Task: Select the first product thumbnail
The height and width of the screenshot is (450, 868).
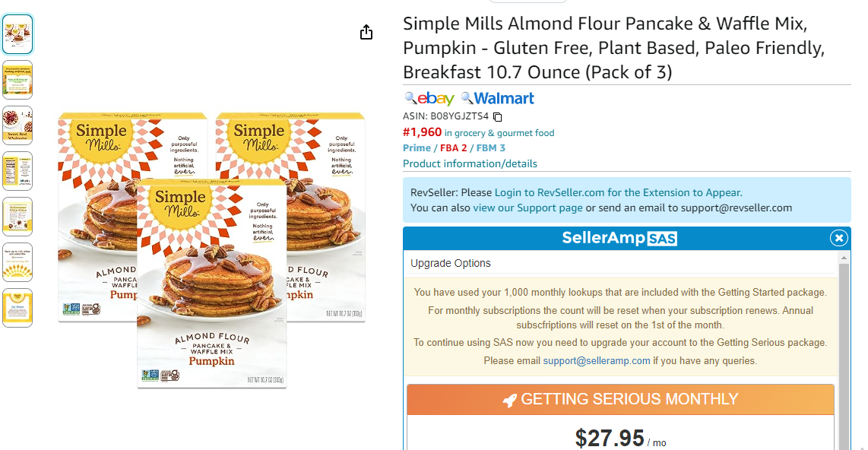Action: [x=17, y=34]
